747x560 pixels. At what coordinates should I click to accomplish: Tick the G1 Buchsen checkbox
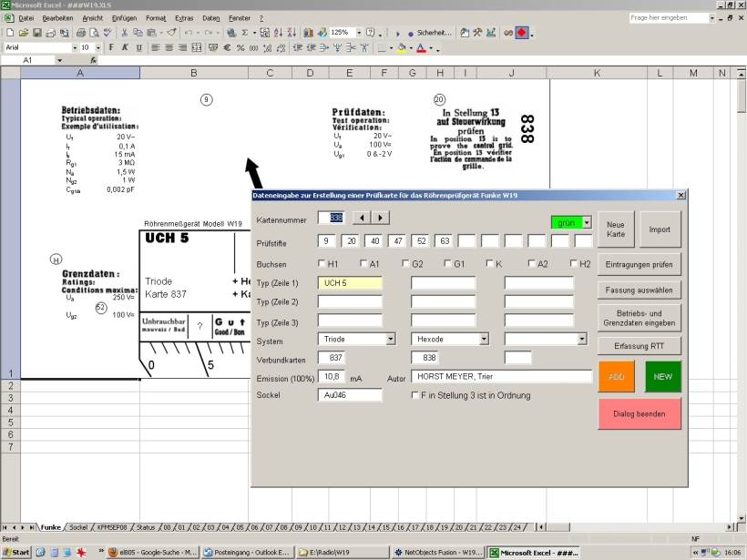point(447,263)
